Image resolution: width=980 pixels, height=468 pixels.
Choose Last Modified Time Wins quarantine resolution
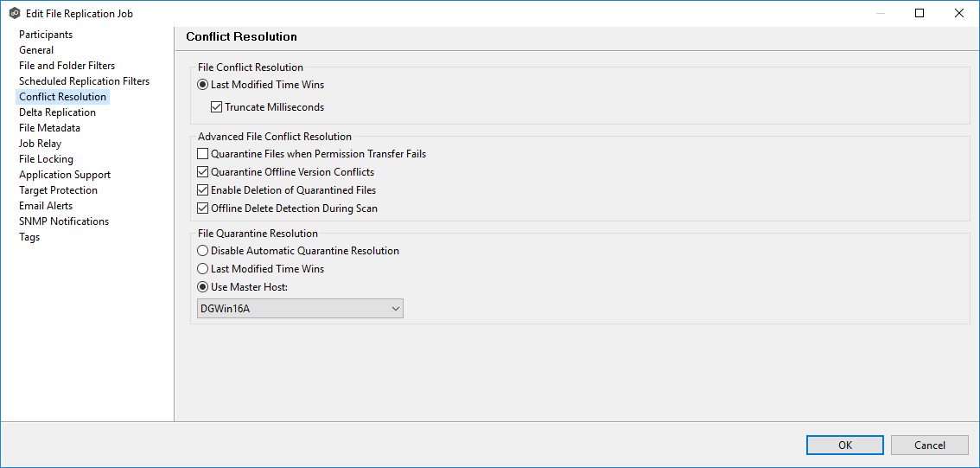pos(203,269)
